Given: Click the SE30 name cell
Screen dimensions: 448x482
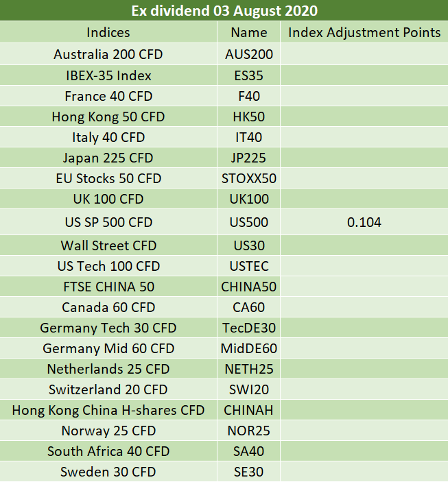Looking at the screenshot, I should coord(248,472).
